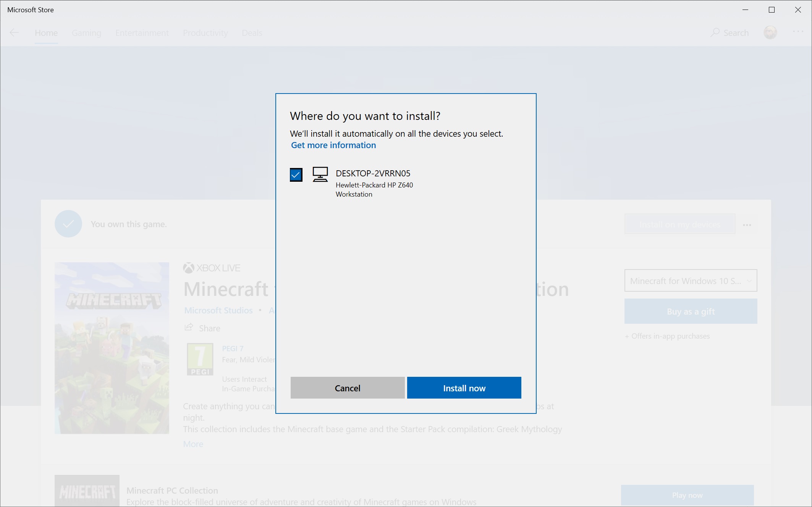Click the Search magnifier icon
The image size is (812, 507).
(715, 32)
